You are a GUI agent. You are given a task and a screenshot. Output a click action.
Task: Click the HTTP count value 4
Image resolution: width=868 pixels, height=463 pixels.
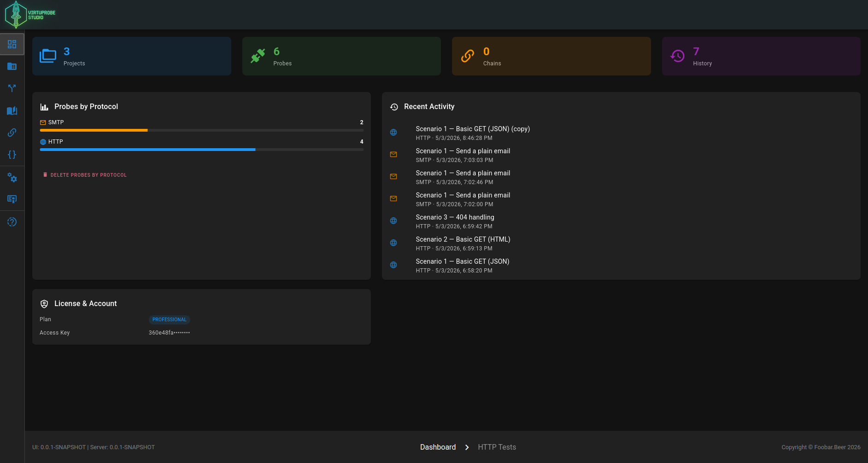tap(362, 142)
